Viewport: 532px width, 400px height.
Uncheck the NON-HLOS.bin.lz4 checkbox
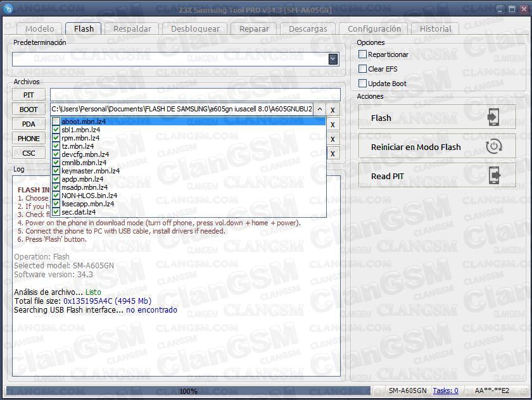56,196
